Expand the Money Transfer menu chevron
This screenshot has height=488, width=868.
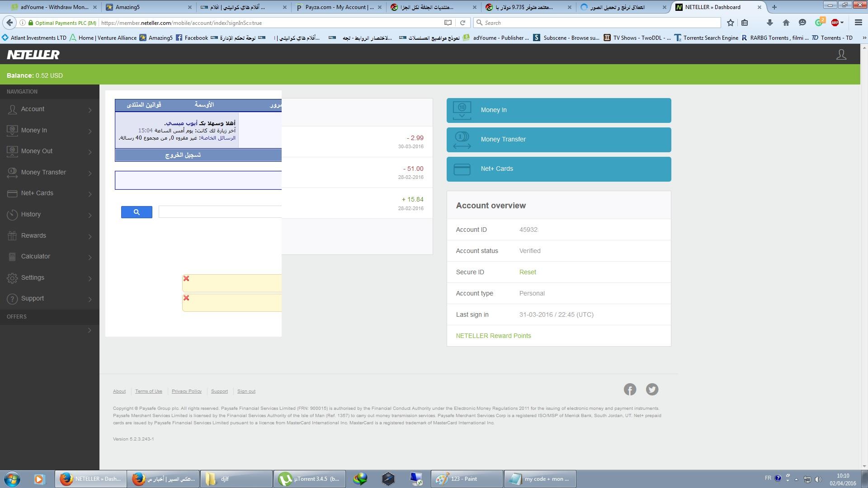click(90, 173)
